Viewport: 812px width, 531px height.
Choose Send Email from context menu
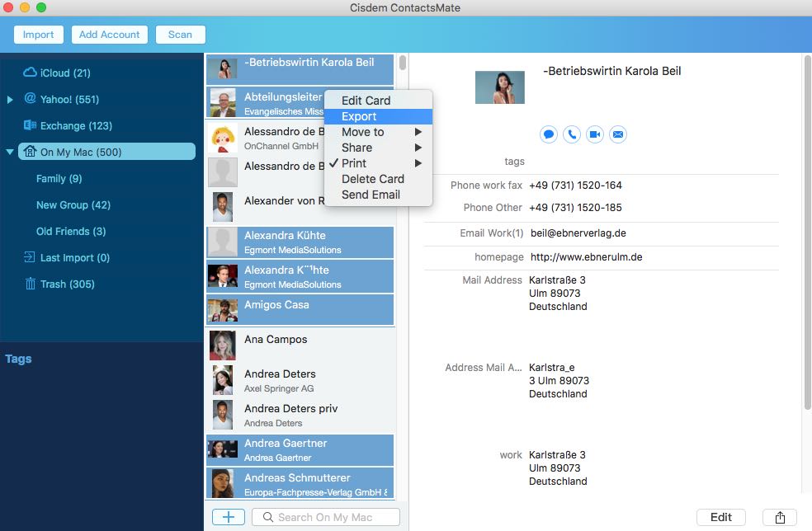coord(378,195)
